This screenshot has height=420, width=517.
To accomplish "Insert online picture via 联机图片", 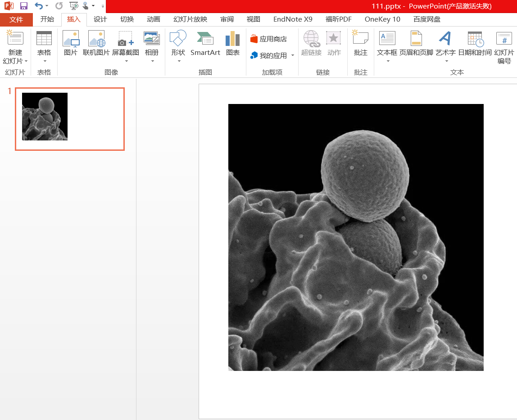I will click(96, 43).
